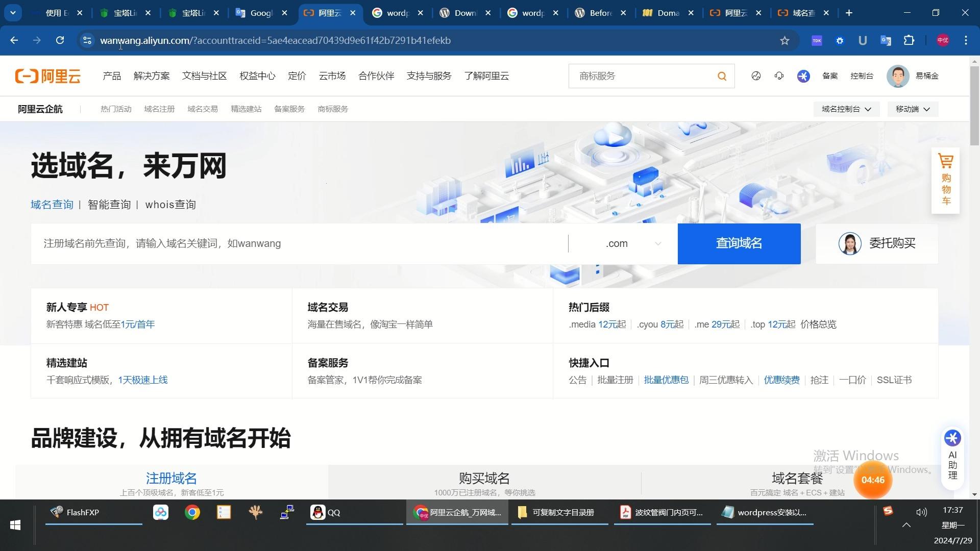Open the SSL证书 quick link

(894, 380)
